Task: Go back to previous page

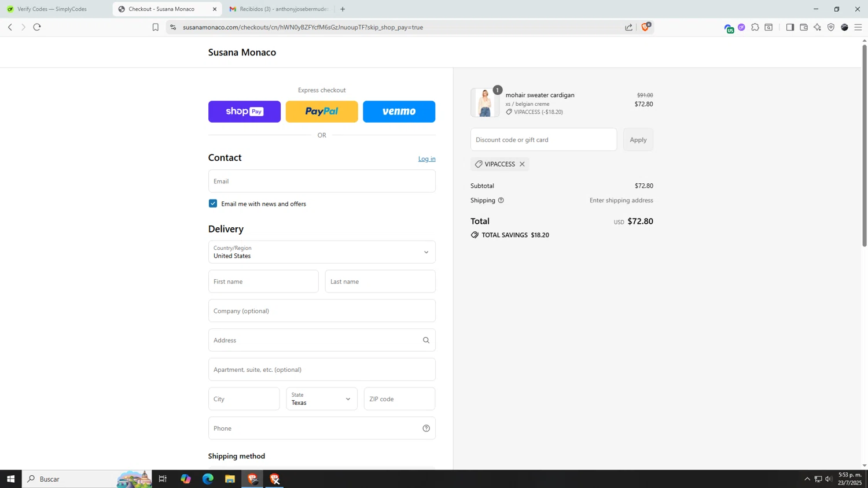Action: (10, 27)
